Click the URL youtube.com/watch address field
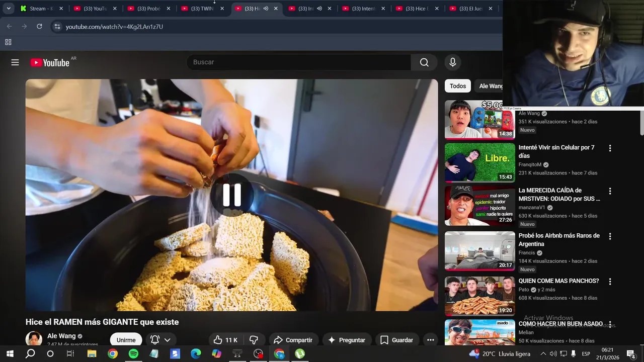The height and width of the screenshot is (362, 644). tap(114, 27)
